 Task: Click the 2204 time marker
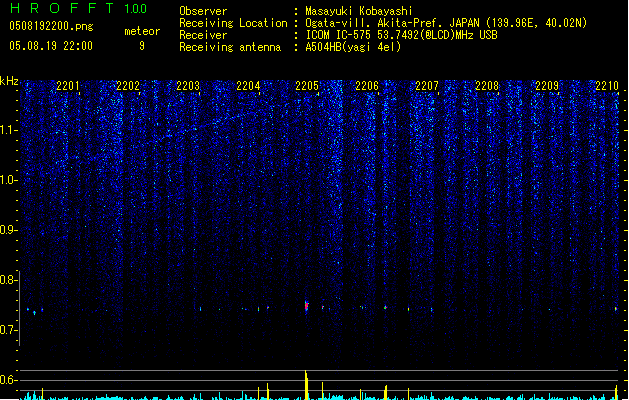pyautogui.click(x=248, y=86)
